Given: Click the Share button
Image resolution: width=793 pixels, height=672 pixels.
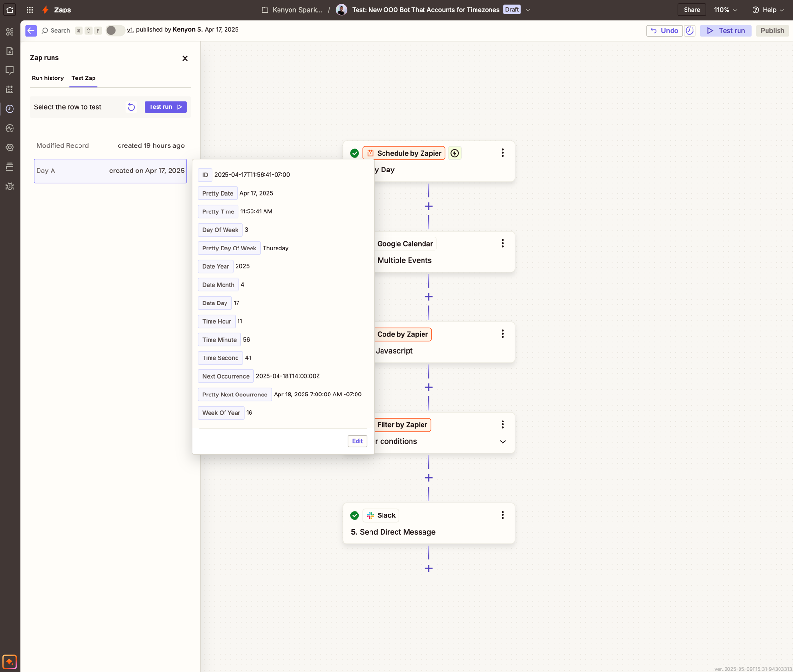Looking at the screenshot, I should pos(691,10).
